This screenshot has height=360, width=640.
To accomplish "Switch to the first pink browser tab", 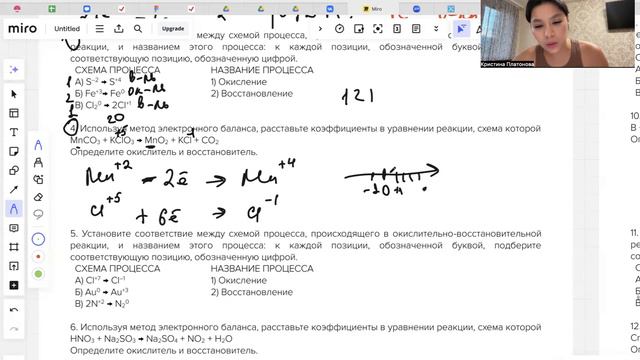I will pos(17,9).
